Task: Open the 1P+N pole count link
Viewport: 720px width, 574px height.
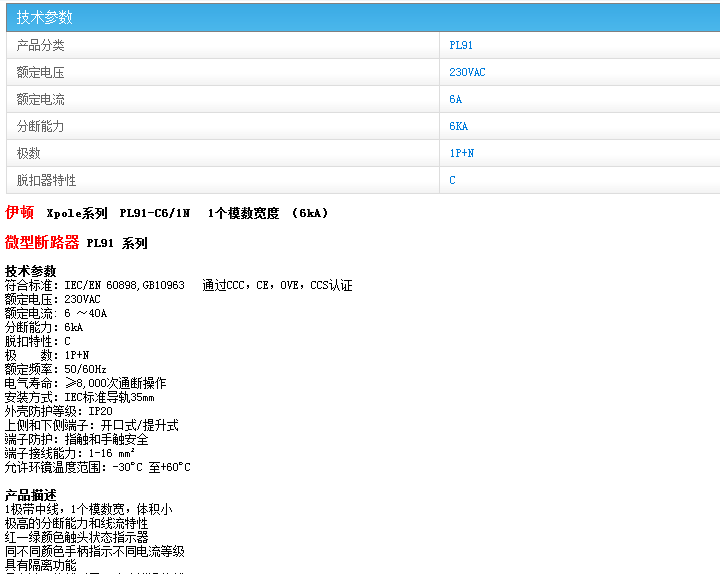Action: 461,153
